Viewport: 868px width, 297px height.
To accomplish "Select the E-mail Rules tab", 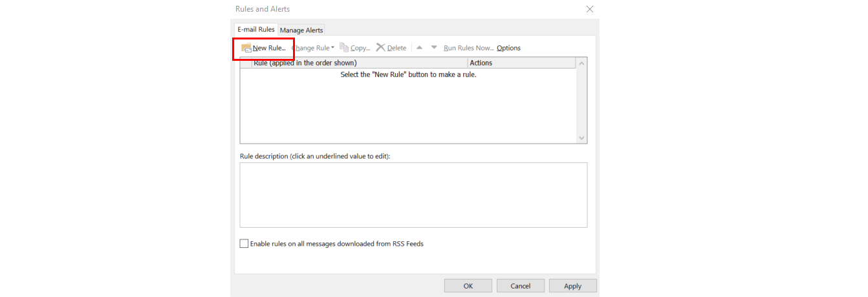I will [x=256, y=29].
